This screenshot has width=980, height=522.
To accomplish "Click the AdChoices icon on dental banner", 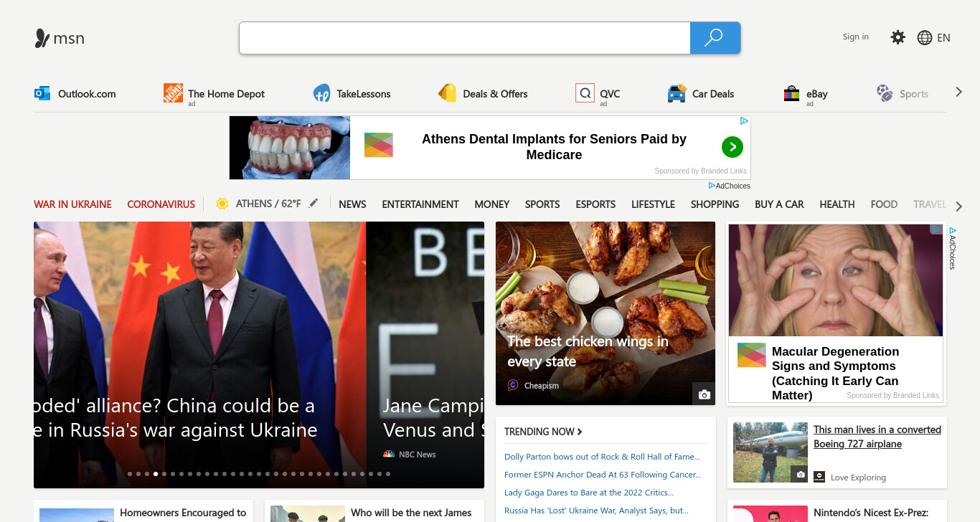I will pos(745,121).
